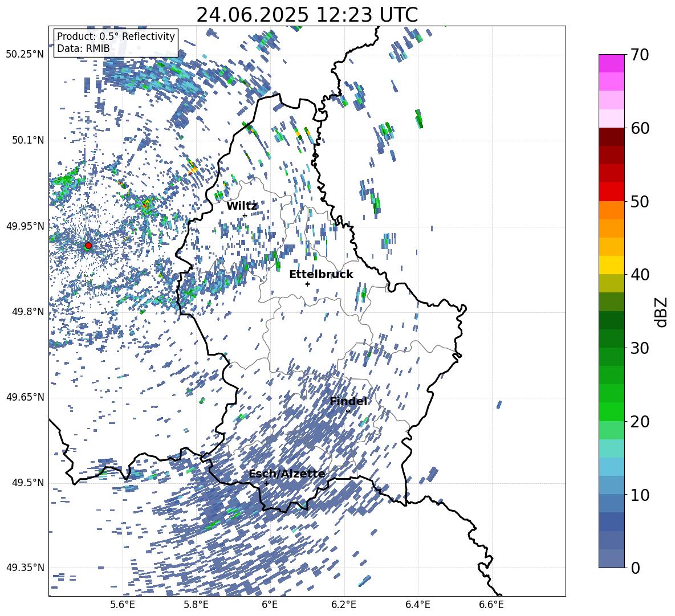
Task: Click the Product: 0.5° Reflectivity text
Action: coord(116,36)
